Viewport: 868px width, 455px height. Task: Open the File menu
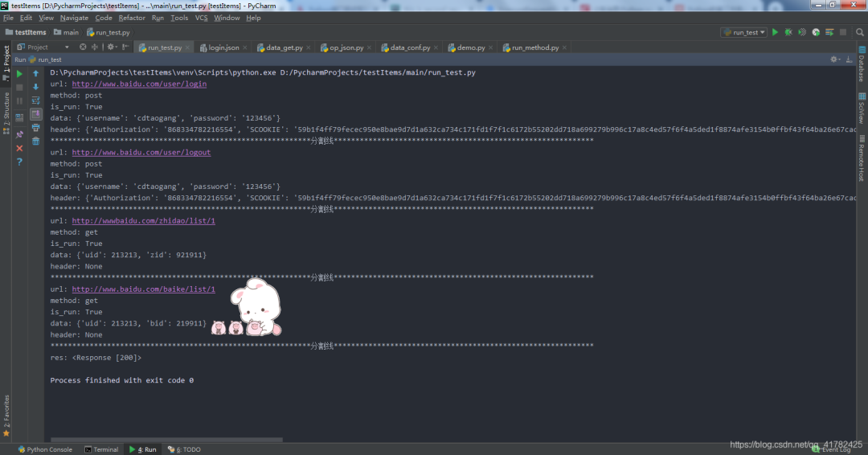(8, 18)
